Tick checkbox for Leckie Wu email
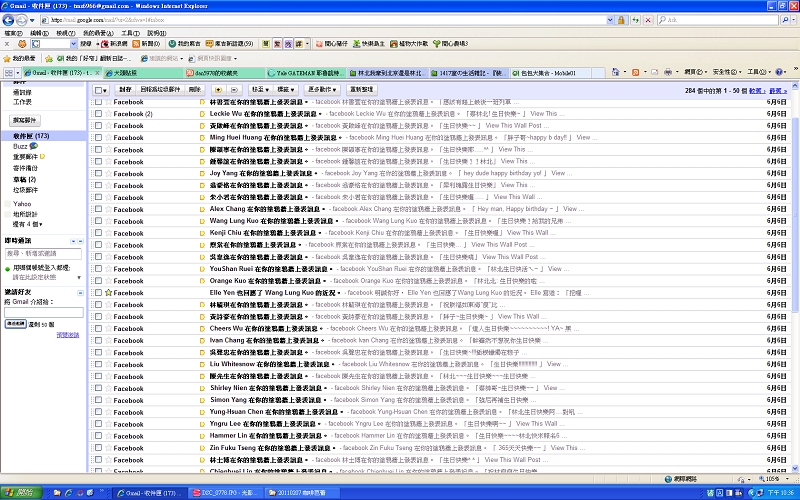800x500 pixels. 98,114
